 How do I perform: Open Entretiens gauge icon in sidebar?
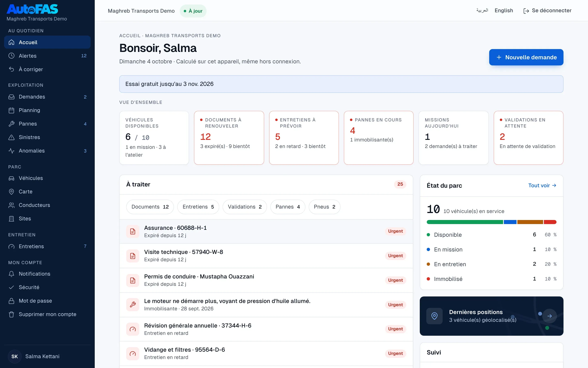click(11, 247)
